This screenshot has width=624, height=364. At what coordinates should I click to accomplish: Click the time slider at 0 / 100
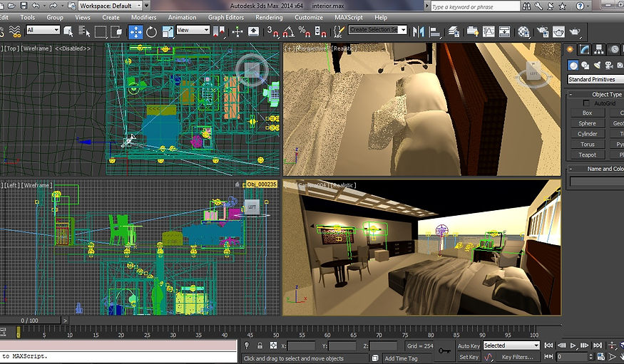point(29,321)
